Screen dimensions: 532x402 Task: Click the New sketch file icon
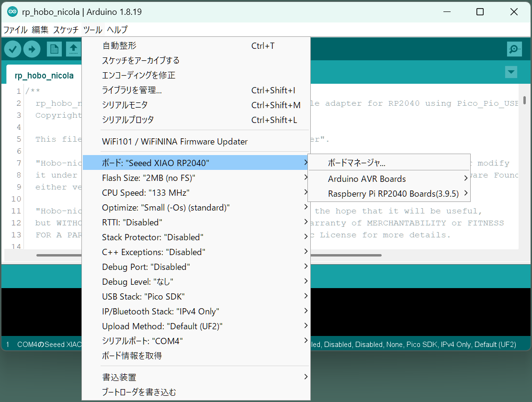(x=54, y=49)
